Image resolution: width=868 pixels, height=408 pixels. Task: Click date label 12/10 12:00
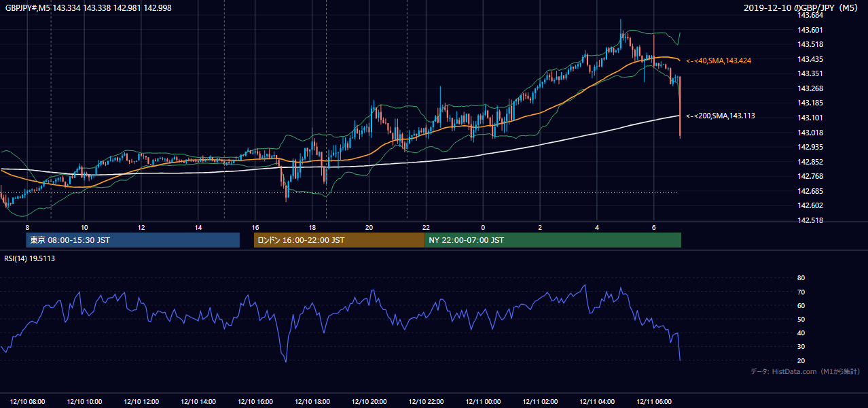click(141, 402)
